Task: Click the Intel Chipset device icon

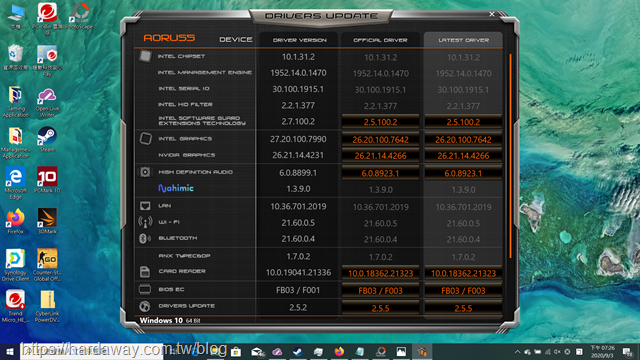Action: pos(145,56)
